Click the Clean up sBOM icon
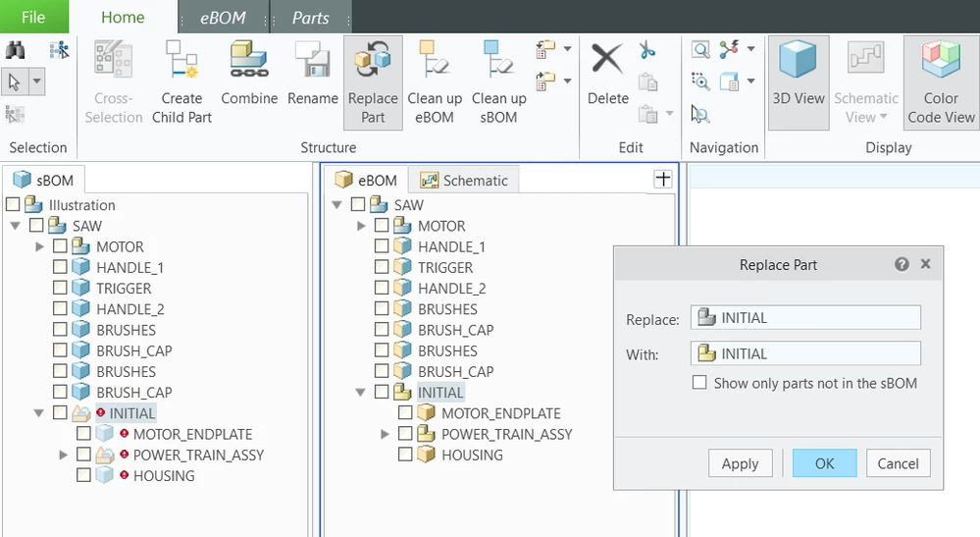This screenshot has height=537, width=980. pos(498,61)
